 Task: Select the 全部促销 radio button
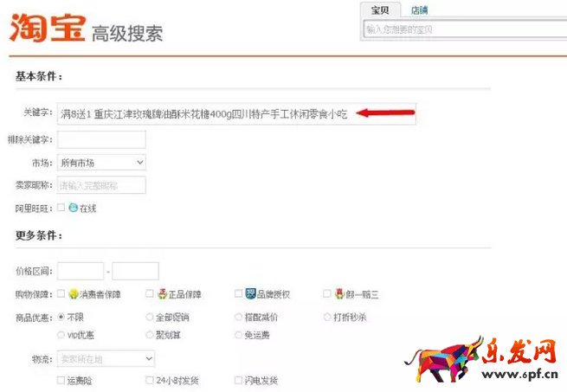150,317
